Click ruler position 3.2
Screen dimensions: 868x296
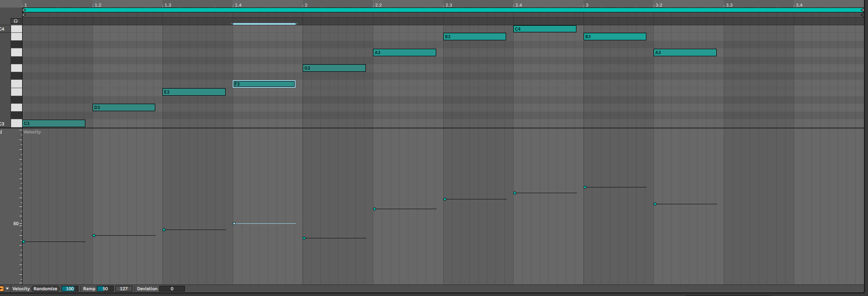pos(659,5)
